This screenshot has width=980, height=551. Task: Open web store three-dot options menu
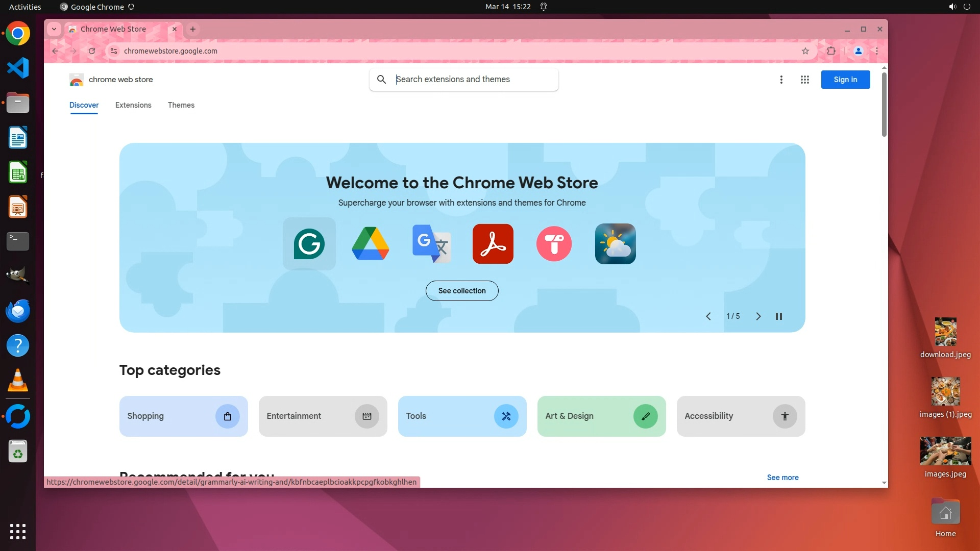click(x=781, y=80)
